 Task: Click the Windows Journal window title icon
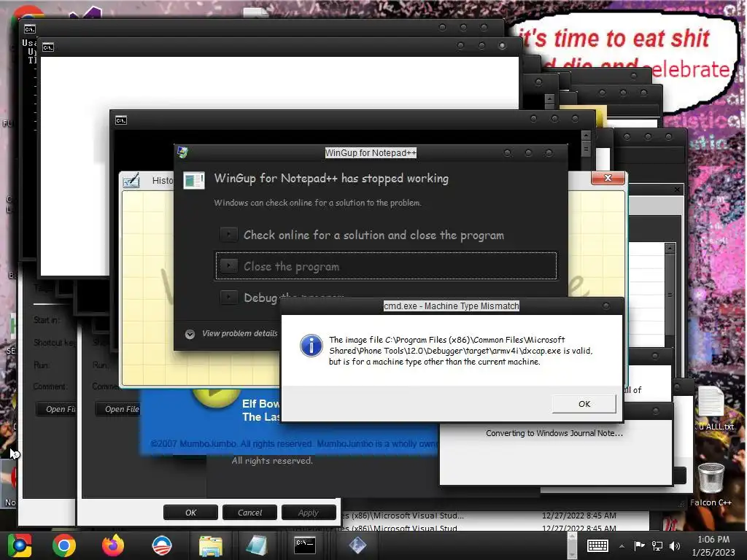coord(131,181)
